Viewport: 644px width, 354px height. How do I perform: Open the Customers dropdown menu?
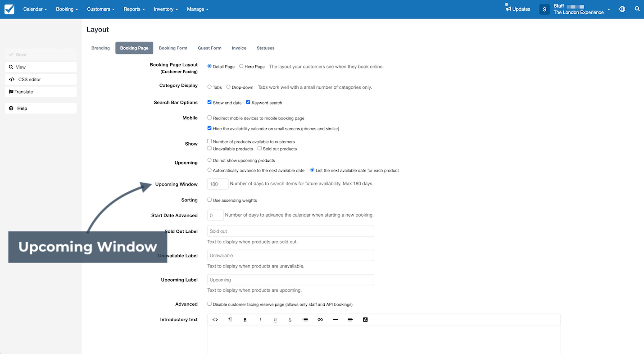[x=101, y=9]
